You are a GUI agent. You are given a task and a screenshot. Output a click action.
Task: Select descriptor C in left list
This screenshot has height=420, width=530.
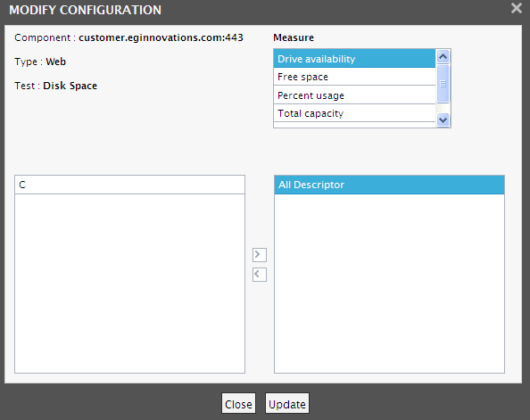coord(129,185)
